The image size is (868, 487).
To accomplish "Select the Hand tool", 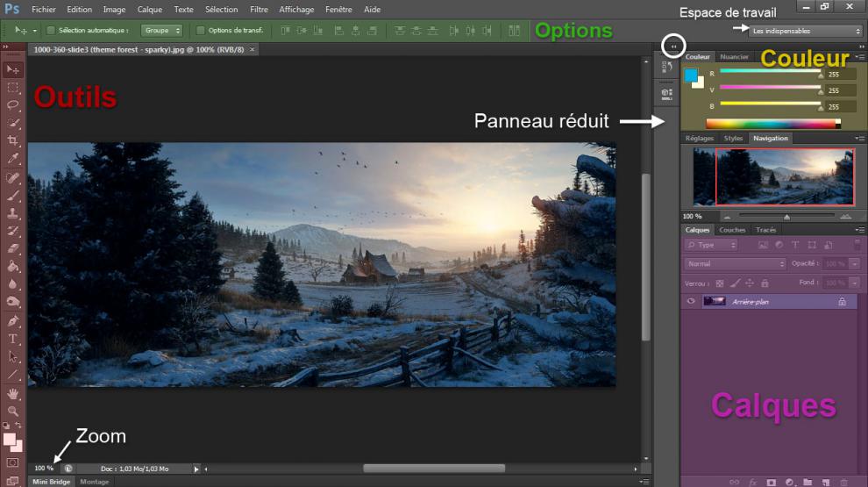I will (13, 394).
